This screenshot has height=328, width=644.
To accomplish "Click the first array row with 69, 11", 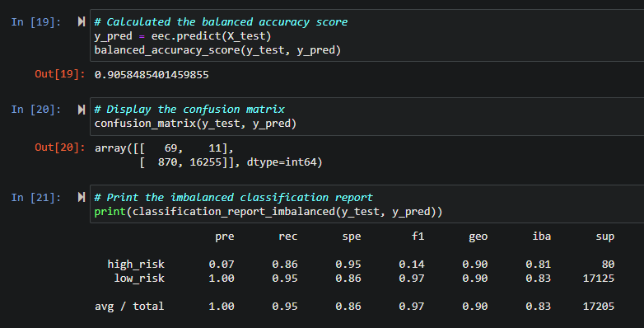I will click(164, 148).
